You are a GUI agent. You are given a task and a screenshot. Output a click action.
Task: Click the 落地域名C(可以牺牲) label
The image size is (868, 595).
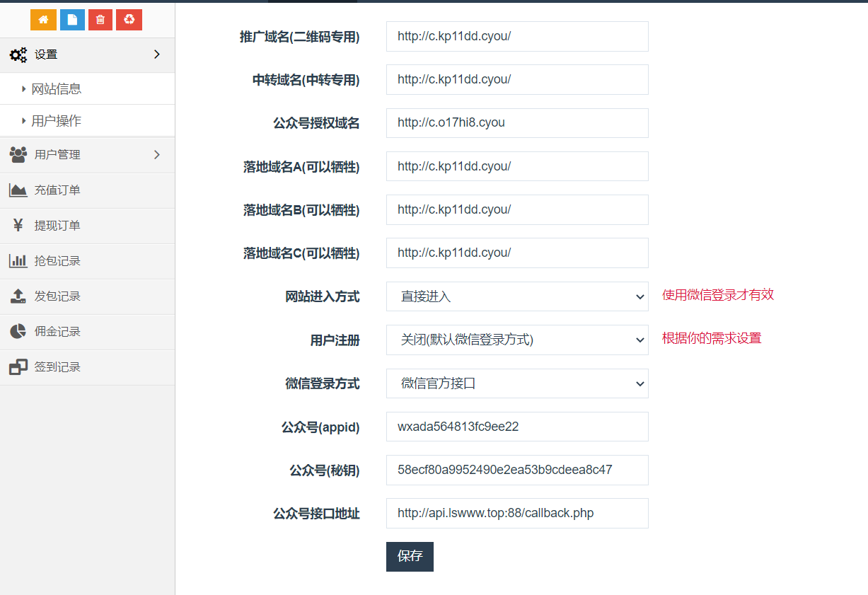[301, 253]
